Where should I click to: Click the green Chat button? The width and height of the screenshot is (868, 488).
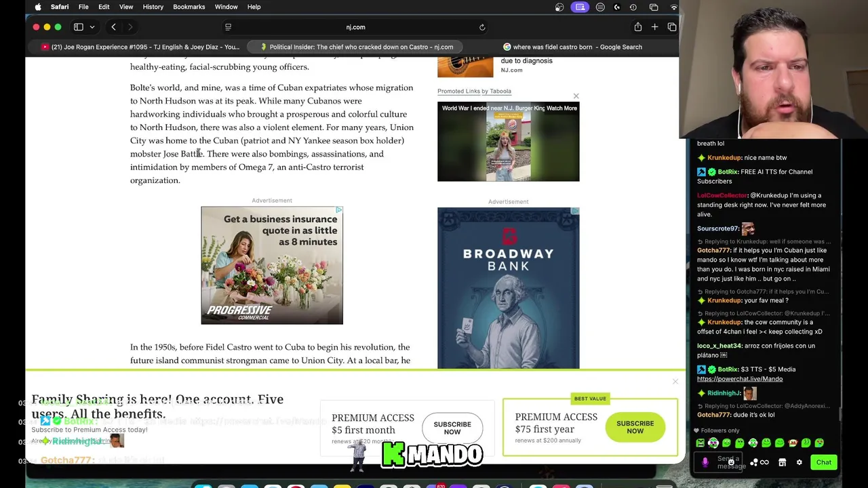824,462
